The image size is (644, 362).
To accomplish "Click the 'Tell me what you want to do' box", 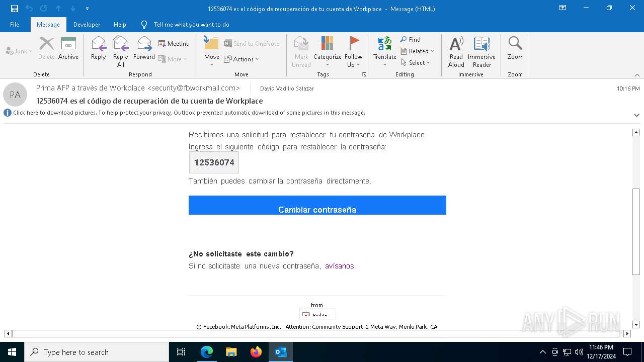I will 191,25.
